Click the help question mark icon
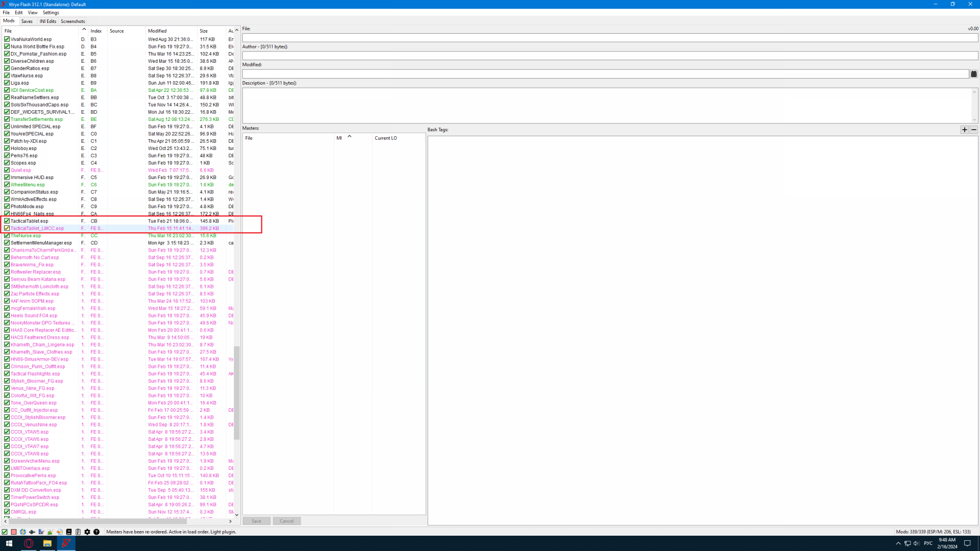The image size is (980, 551). [96, 532]
